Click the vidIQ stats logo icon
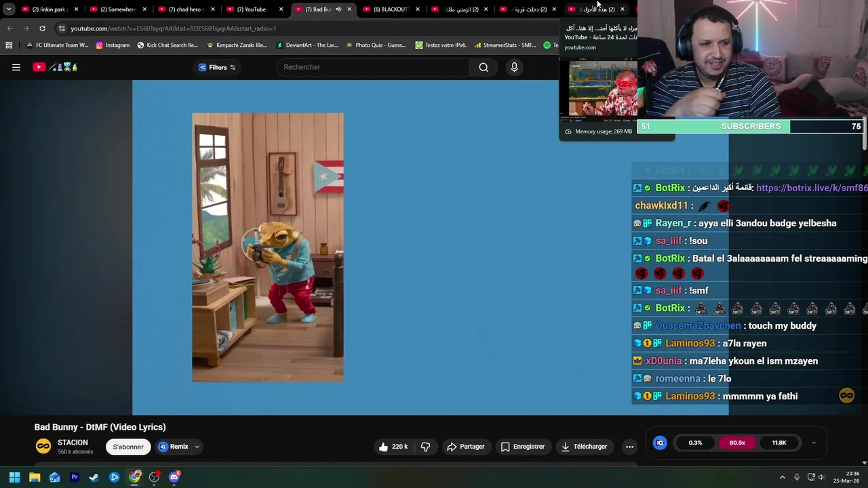The image size is (868, 488). [660, 443]
